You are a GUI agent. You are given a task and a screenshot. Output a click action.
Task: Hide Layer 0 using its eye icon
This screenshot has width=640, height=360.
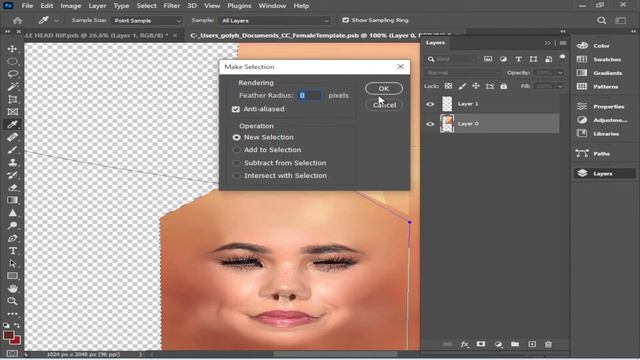(430, 124)
